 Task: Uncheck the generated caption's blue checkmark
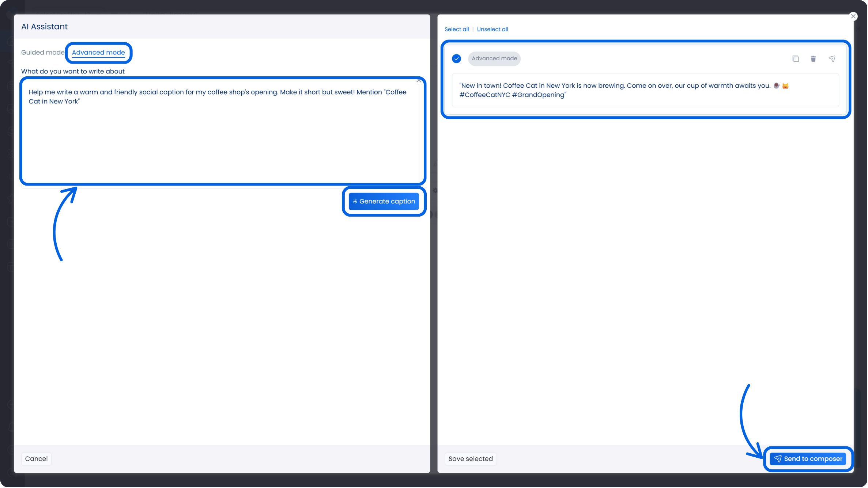(457, 59)
